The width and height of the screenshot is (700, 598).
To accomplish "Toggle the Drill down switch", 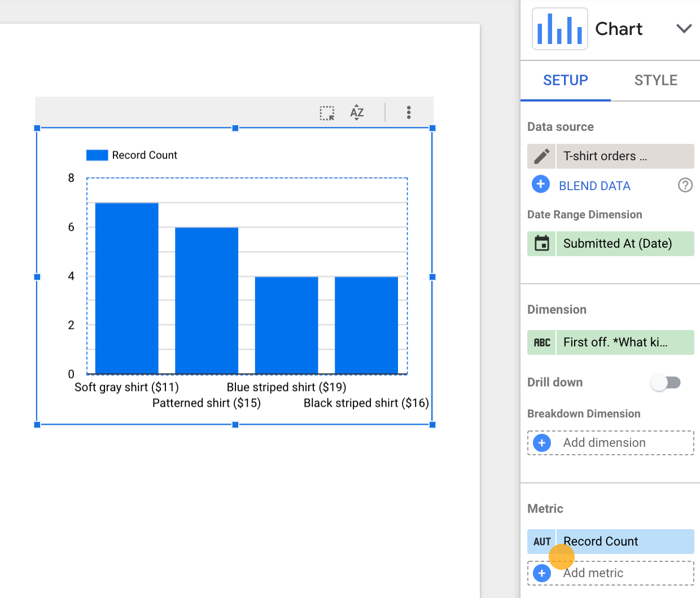I will 666,382.
